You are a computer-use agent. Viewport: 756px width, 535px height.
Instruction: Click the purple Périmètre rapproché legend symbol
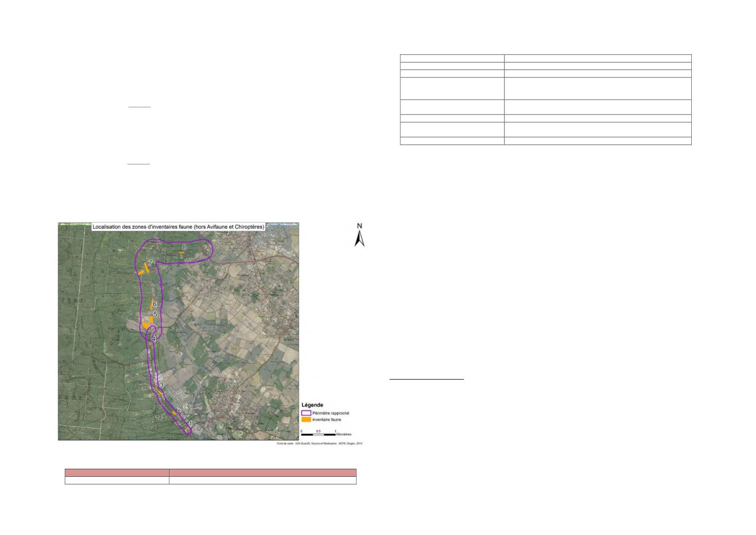[x=306, y=413]
